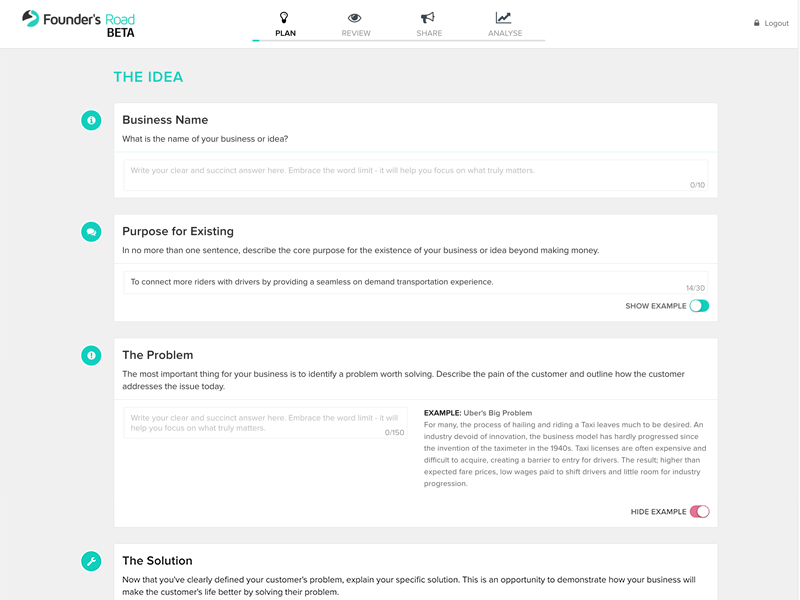This screenshot has height=600, width=800.
Task: Switch to the Review tab
Action: pyautogui.click(x=355, y=32)
